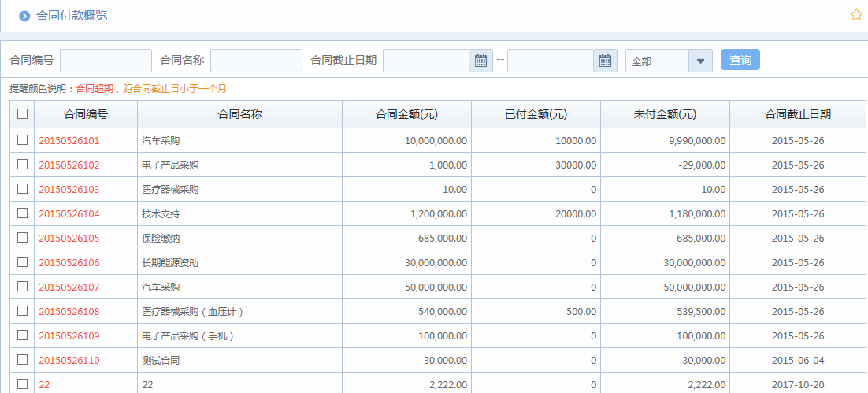Viewport: 868px width, 393px height.
Task: Sort by 合同金额(元) column header
Action: pyautogui.click(x=406, y=114)
